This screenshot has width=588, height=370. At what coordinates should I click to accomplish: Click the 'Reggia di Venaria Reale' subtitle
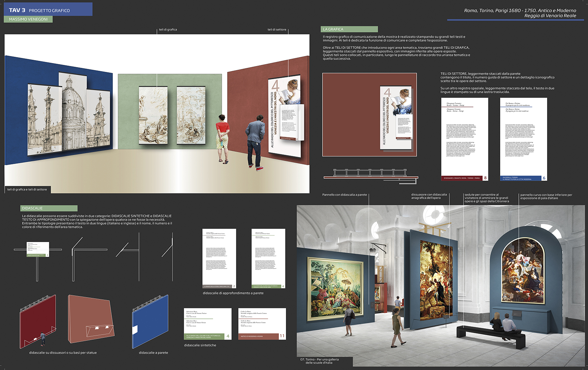point(550,15)
